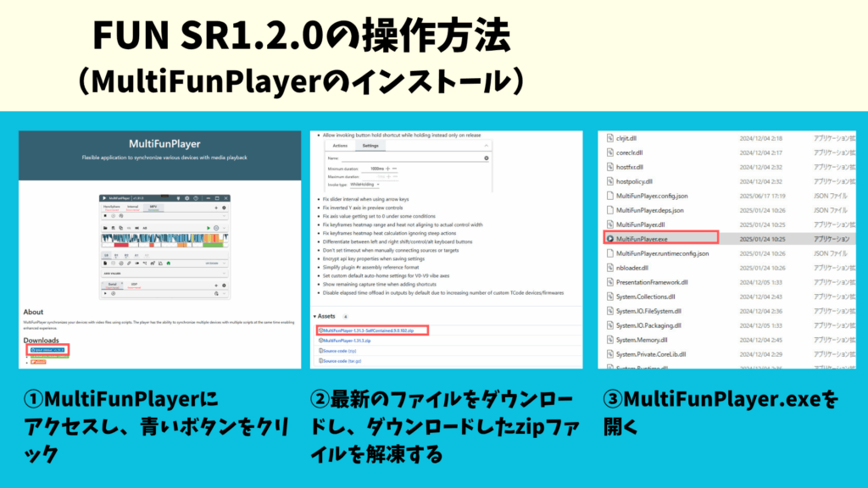868x488 pixels.
Task: Click the nbloader.dll file icon
Action: tap(609, 268)
